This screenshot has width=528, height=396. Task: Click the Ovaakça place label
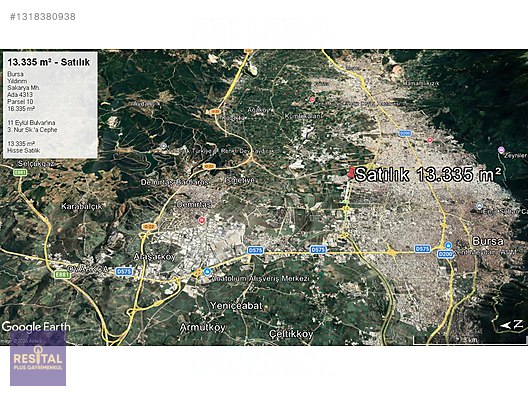88,269
